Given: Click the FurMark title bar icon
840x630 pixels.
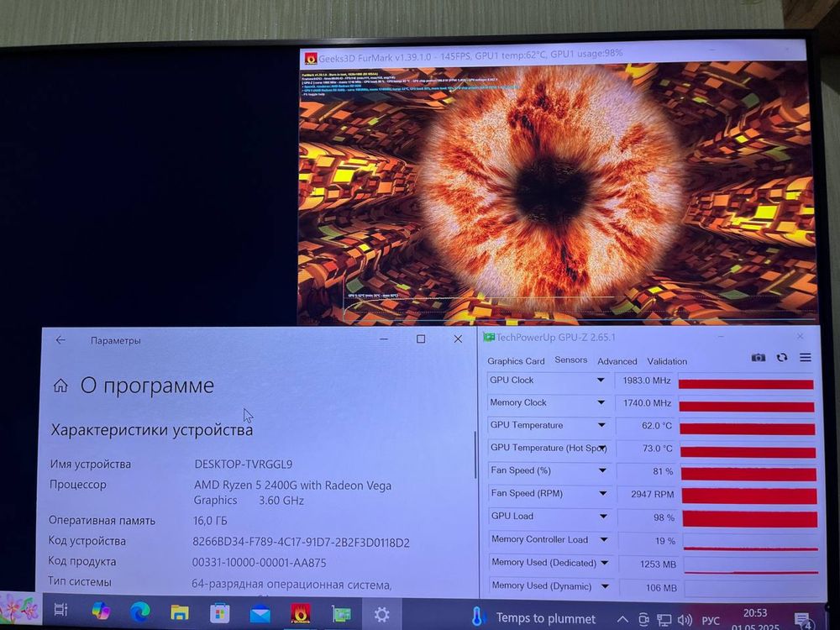Looking at the screenshot, I should click(x=310, y=57).
